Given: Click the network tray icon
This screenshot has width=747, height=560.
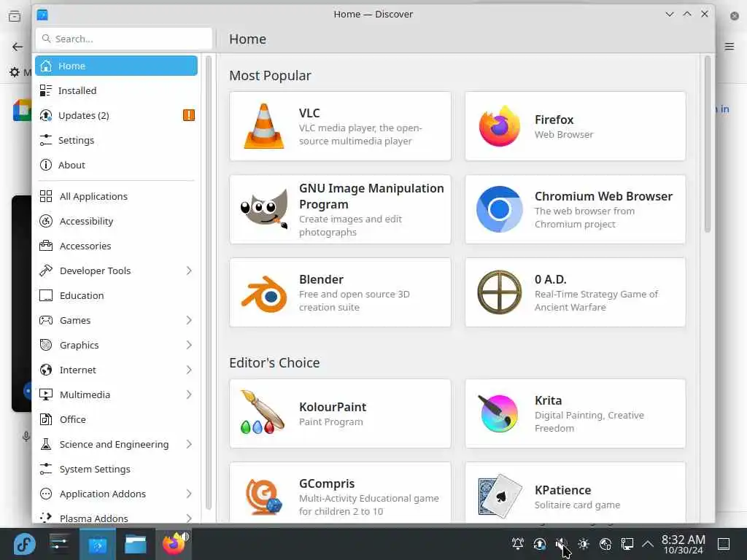Looking at the screenshot, I should (605, 544).
